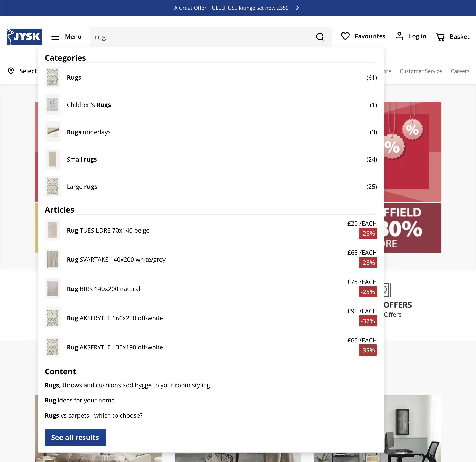Select the Children's Rugs category
Image resolution: width=476 pixels, height=462 pixels.
89,105
